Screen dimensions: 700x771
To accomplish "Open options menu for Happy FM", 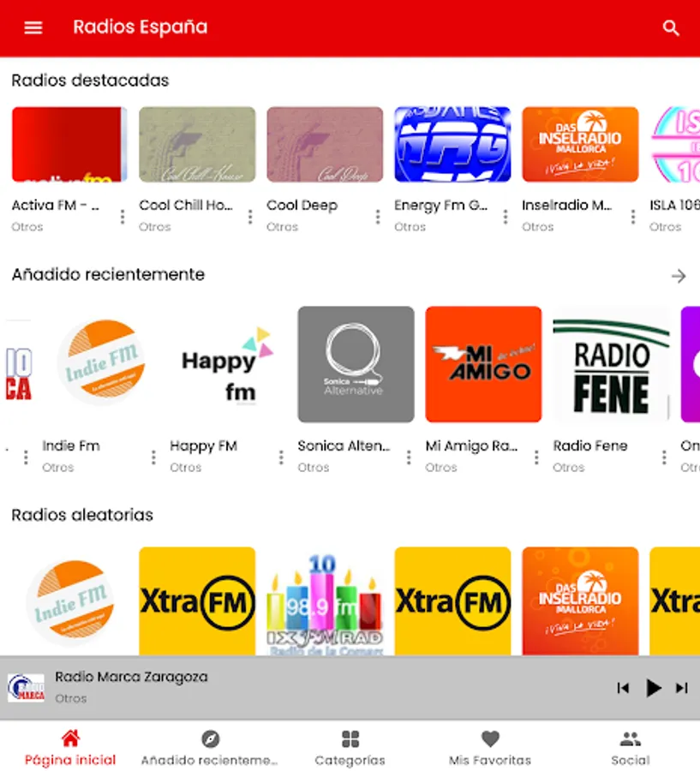I will click(x=281, y=457).
